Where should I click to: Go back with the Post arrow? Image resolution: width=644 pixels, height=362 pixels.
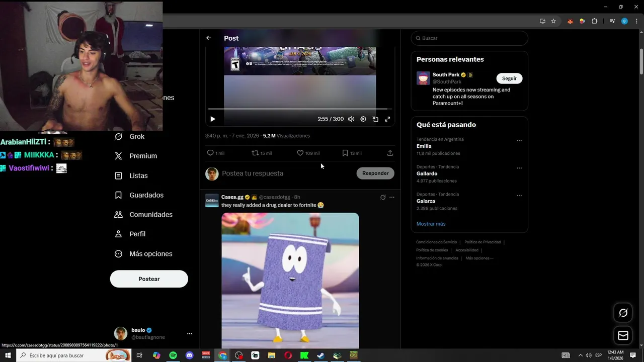209,38
